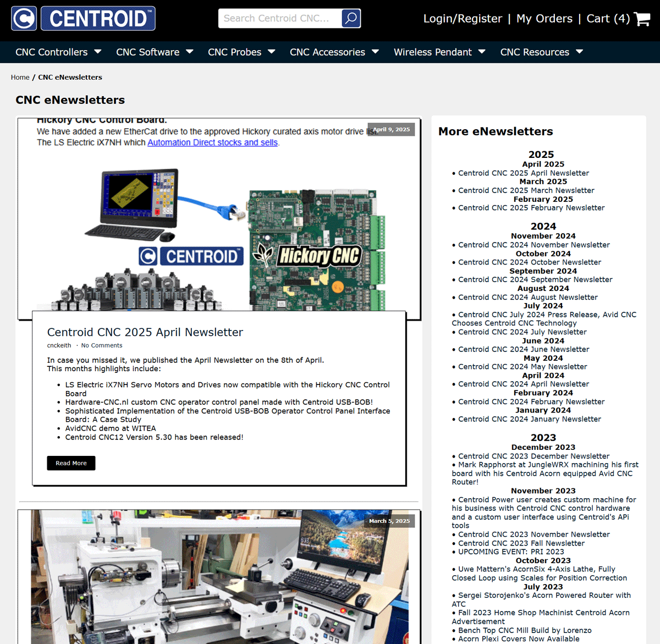
Task: Click the March 5, 2025 date badge
Action: [x=389, y=521]
